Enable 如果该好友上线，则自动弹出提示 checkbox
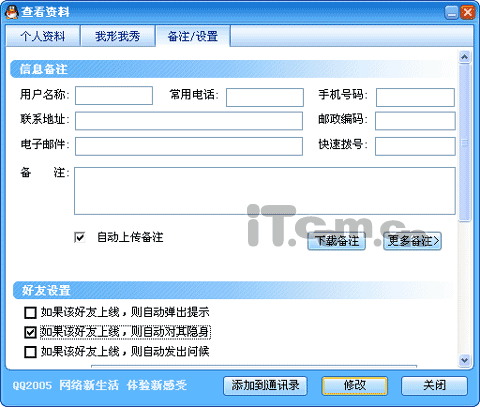Screen dimensions: 480x407 pos(30,313)
